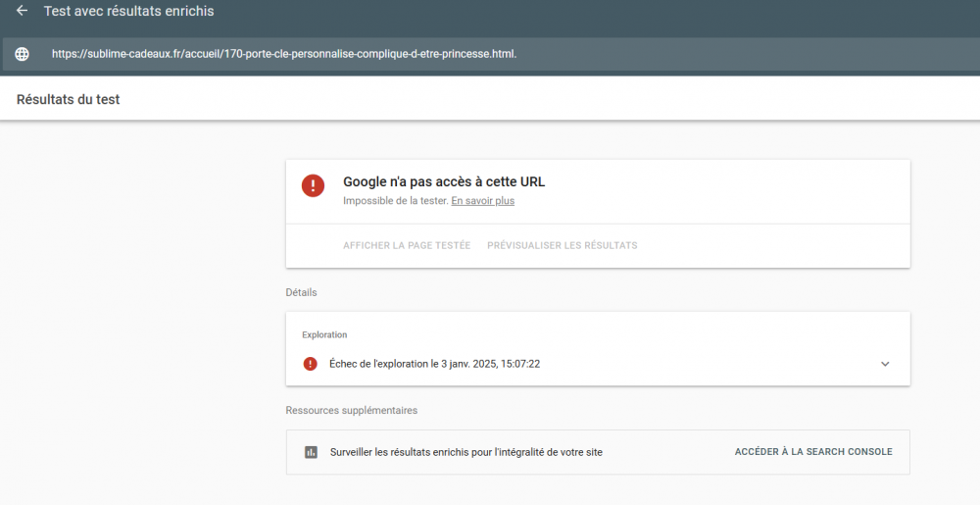Expand the Exploration details chevron

pos(885,364)
